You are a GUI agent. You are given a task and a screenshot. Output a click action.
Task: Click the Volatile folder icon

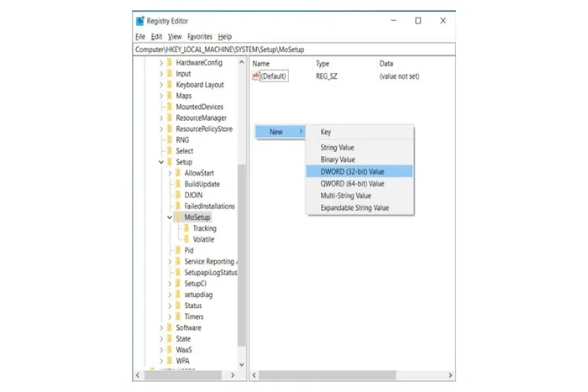pyautogui.click(x=186, y=239)
